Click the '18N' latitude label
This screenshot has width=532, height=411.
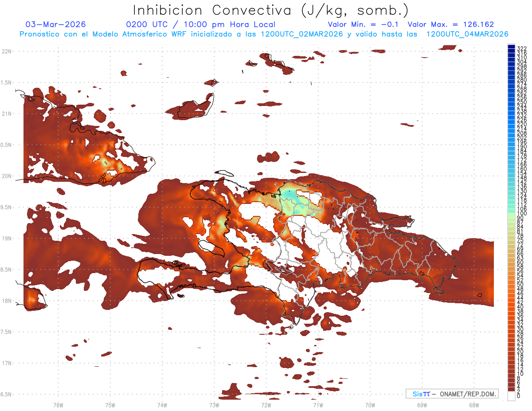click(x=7, y=301)
